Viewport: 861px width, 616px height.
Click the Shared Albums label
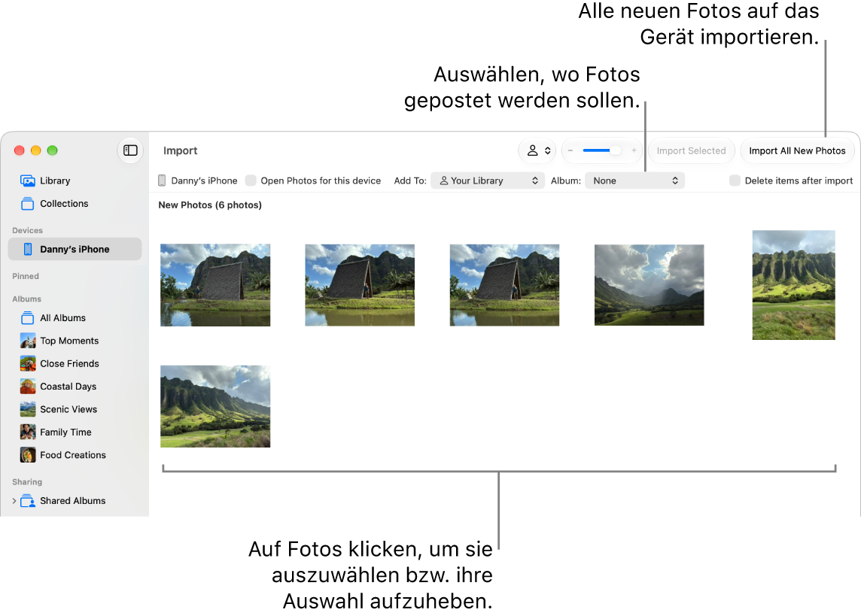tap(73, 501)
